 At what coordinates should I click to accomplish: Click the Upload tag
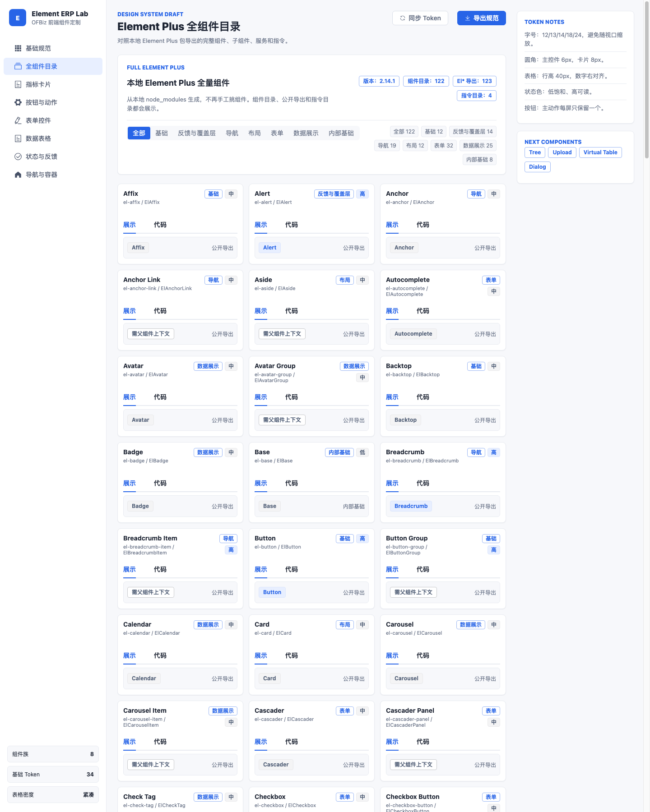pyautogui.click(x=562, y=152)
